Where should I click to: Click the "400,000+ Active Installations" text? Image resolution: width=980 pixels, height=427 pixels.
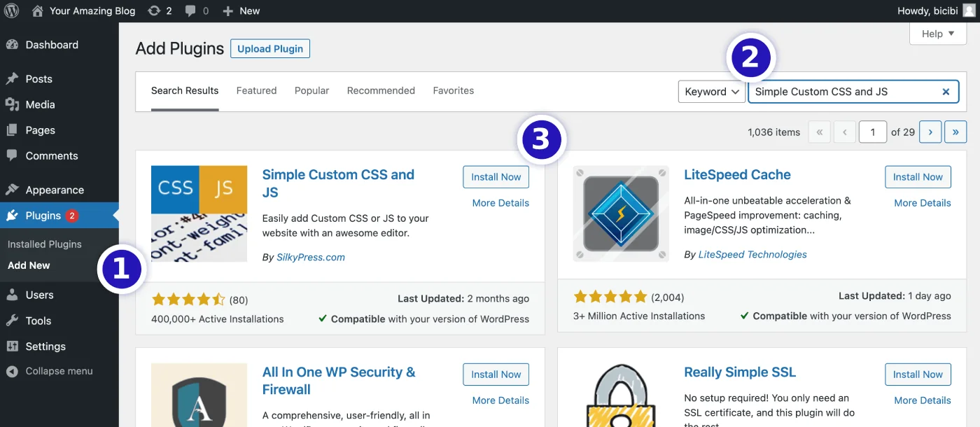tap(218, 318)
